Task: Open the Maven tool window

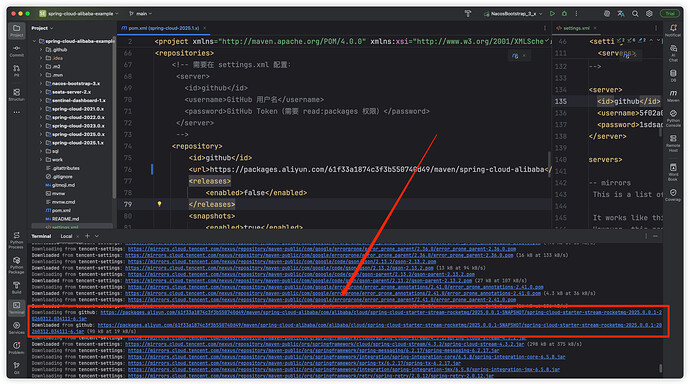Action: pos(673,96)
